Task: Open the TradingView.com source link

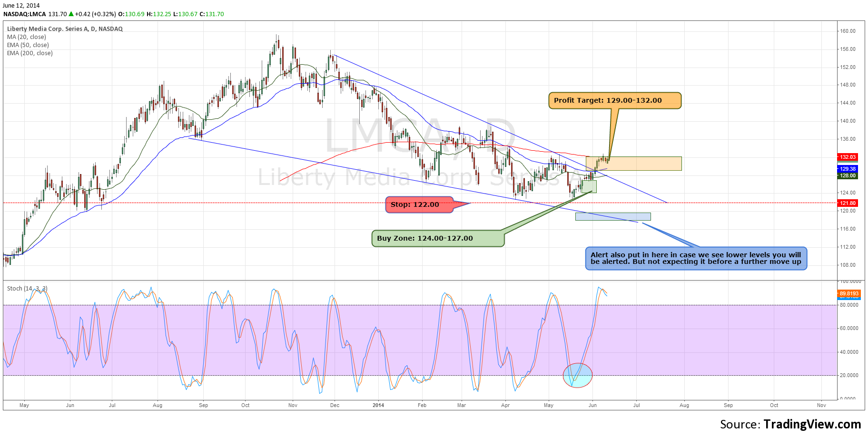Action: coord(812,424)
